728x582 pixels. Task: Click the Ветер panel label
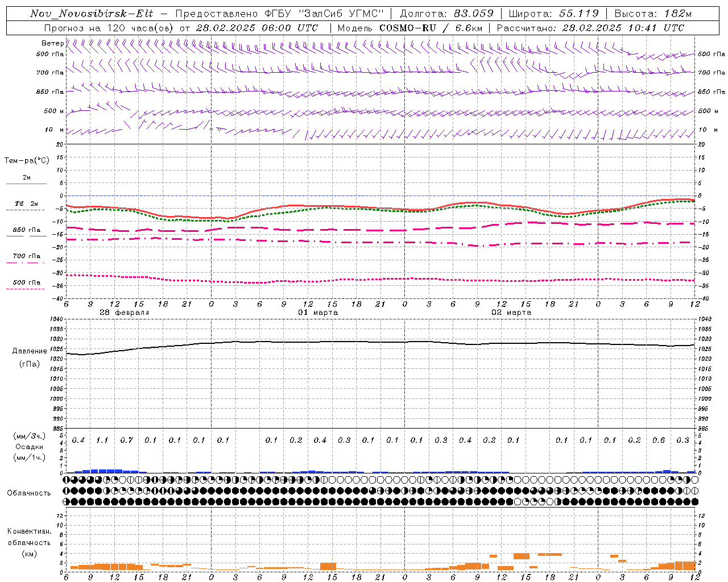click(52, 43)
